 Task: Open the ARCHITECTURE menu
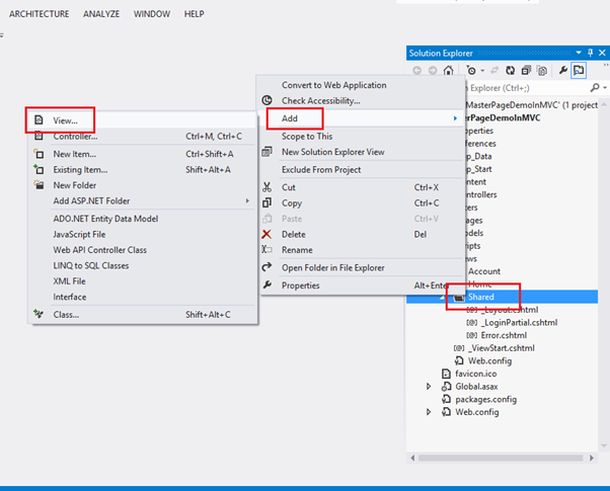click(39, 14)
